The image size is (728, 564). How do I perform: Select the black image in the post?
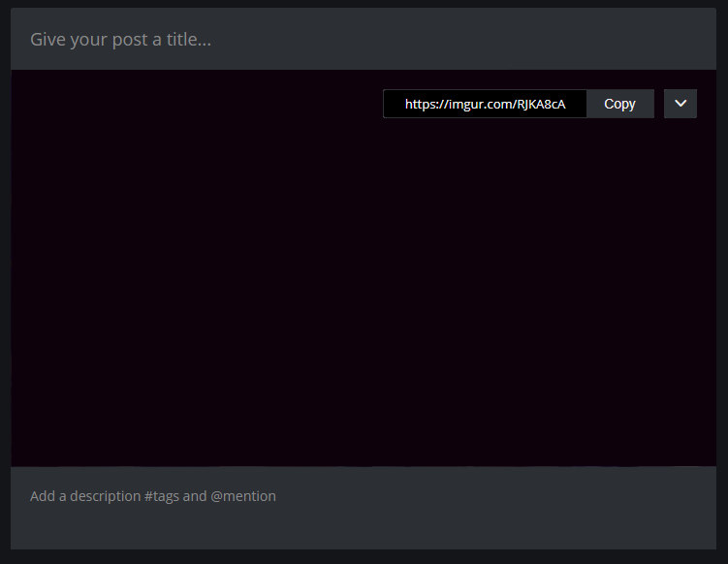click(x=364, y=291)
